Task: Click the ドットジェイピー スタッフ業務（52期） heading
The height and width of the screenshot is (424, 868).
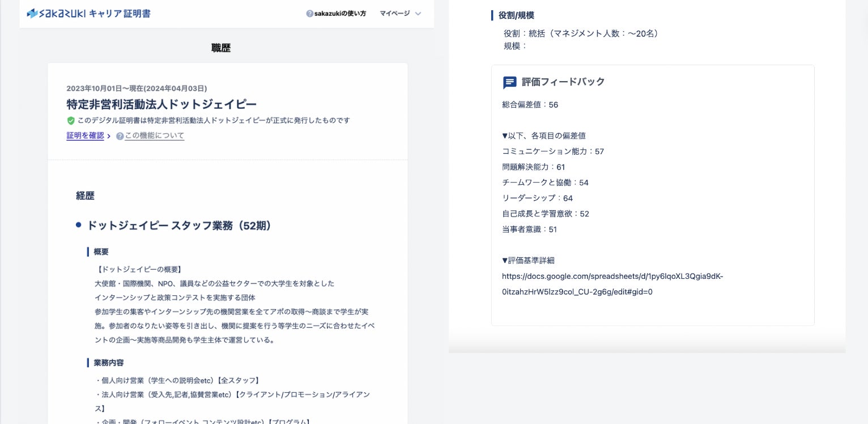Action: (179, 226)
